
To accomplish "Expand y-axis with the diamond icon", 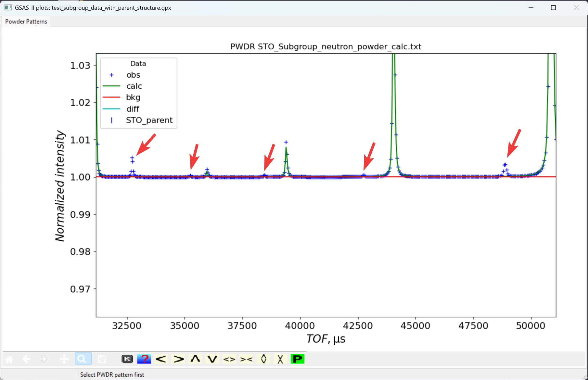I will (263, 359).
